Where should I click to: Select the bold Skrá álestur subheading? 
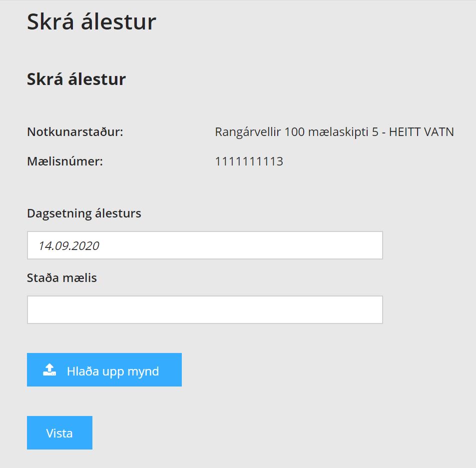[x=76, y=79]
